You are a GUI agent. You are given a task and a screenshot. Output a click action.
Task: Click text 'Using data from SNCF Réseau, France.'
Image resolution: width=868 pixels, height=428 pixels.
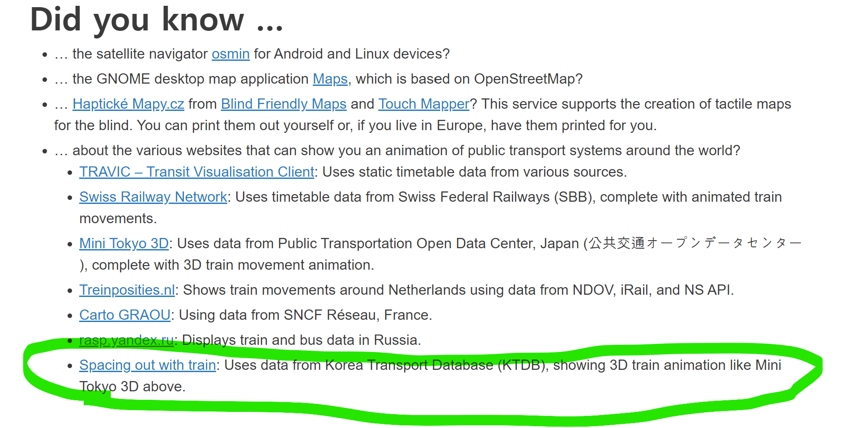(x=306, y=315)
